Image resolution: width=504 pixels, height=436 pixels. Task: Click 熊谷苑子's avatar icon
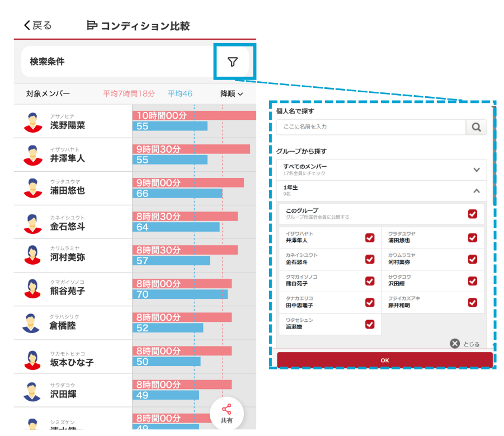click(33, 288)
